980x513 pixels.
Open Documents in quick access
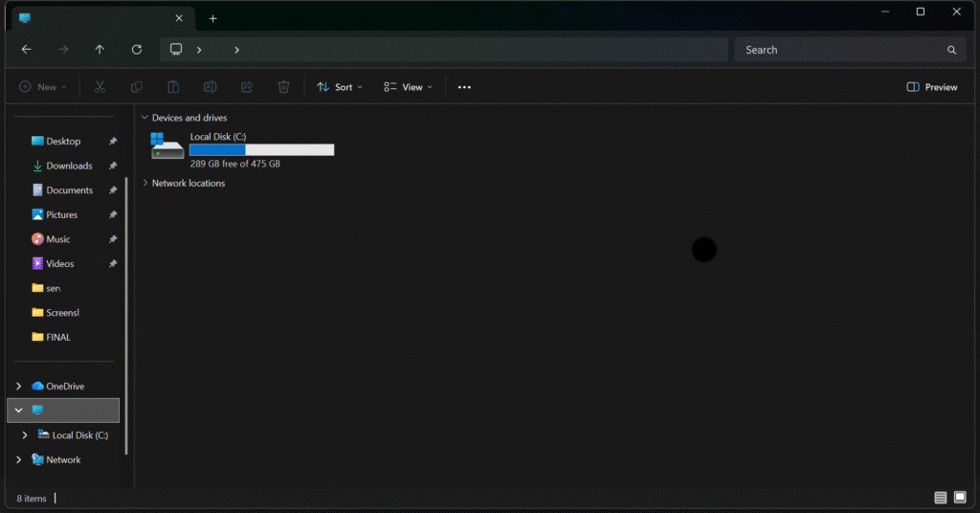tap(69, 190)
